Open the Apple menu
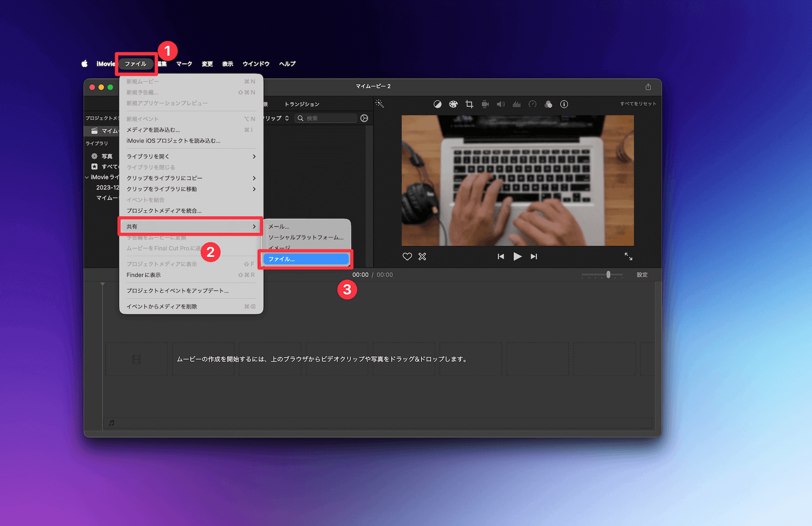Viewport: 812px width, 526px height. coord(84,64)
